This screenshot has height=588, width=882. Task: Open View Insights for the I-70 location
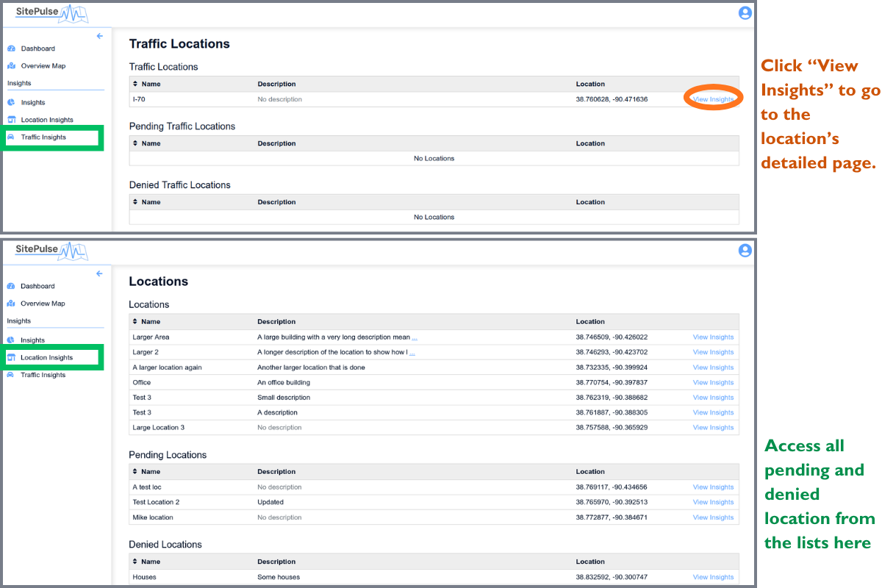(711, 98)
